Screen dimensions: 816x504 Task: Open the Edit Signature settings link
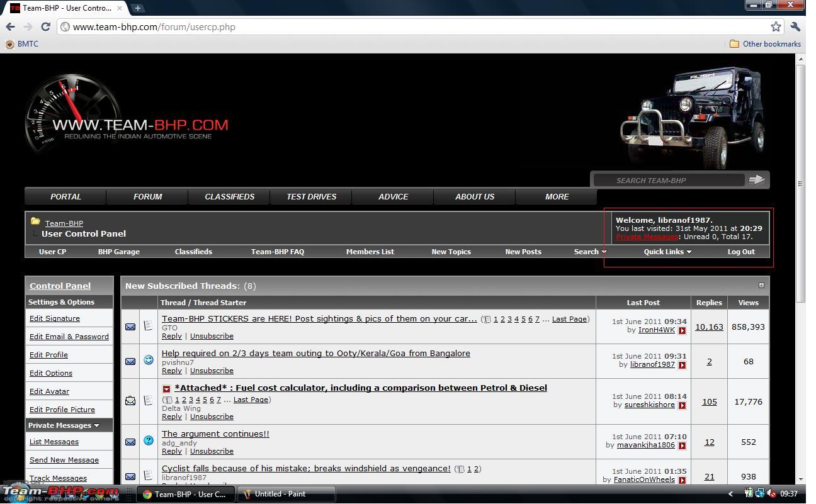tap(55, 318)
